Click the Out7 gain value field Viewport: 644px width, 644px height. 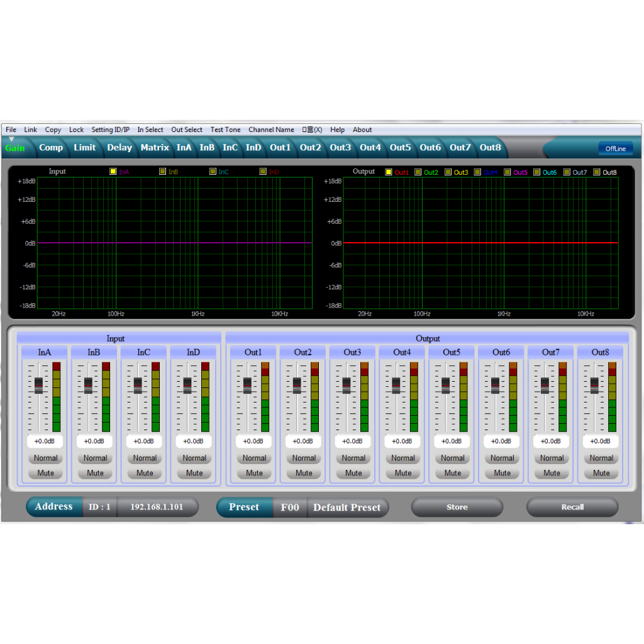click(551, 441)
